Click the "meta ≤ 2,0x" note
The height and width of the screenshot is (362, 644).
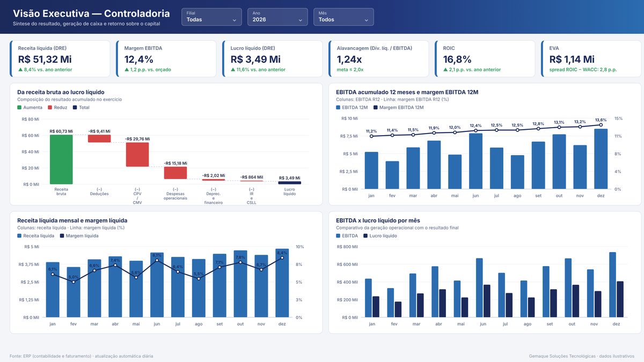coord(350,70)
